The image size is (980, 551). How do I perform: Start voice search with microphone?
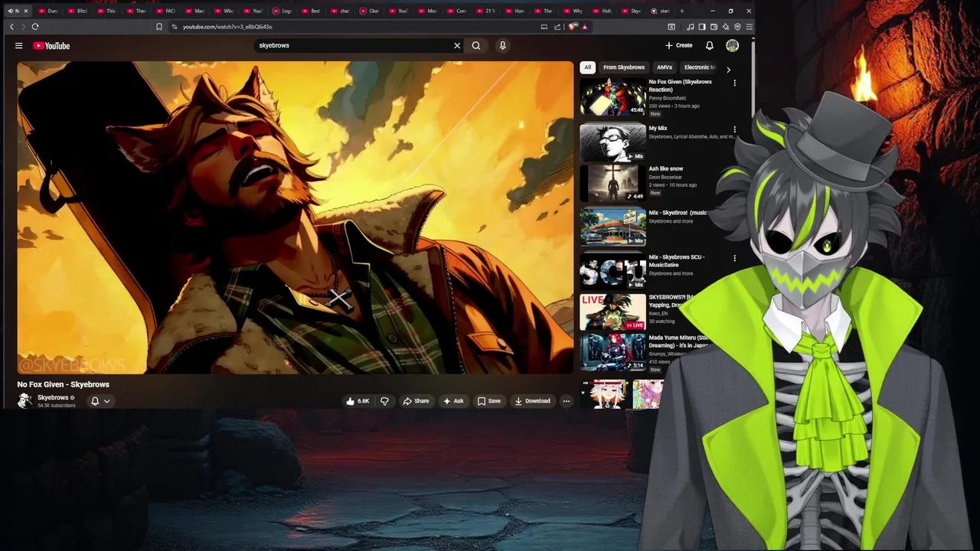[x=502, y=45]
